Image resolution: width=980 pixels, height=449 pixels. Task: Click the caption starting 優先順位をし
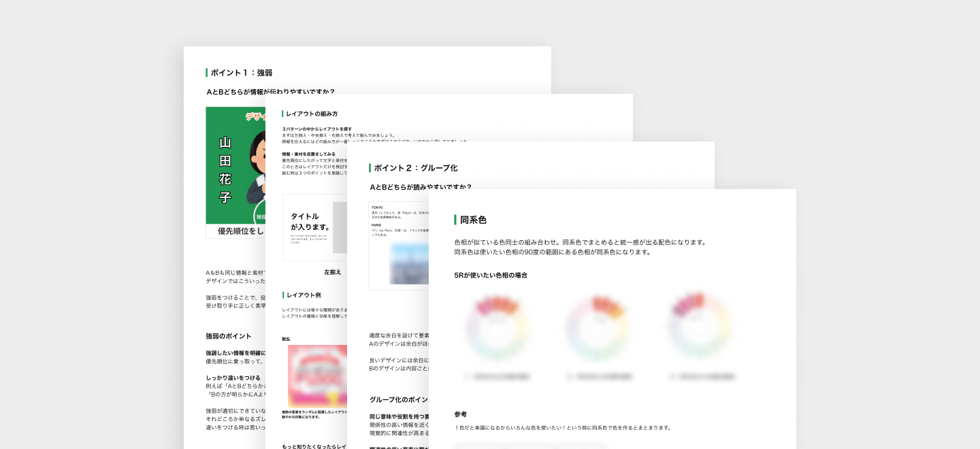coord(241,231)
